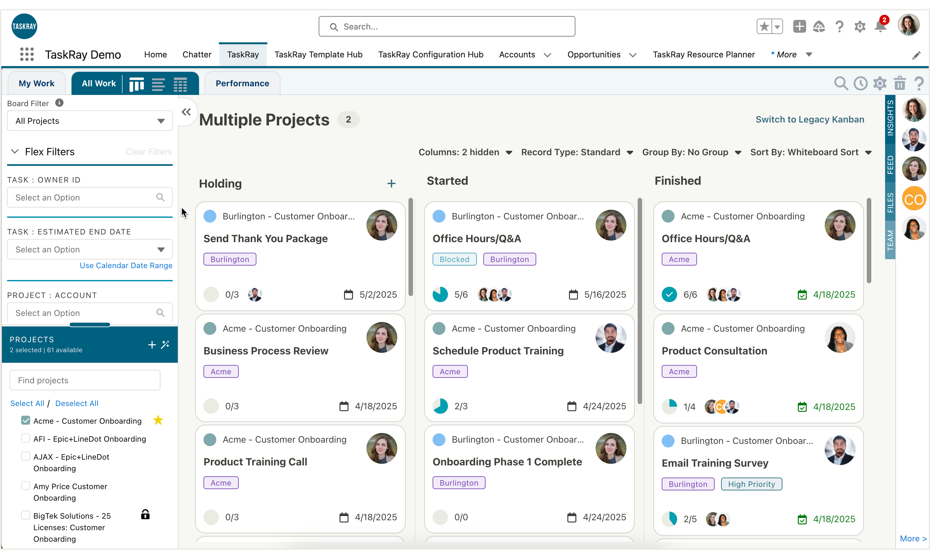Open the More navigation menu
This screenshot has width=930, height=560.
[791, 55]
